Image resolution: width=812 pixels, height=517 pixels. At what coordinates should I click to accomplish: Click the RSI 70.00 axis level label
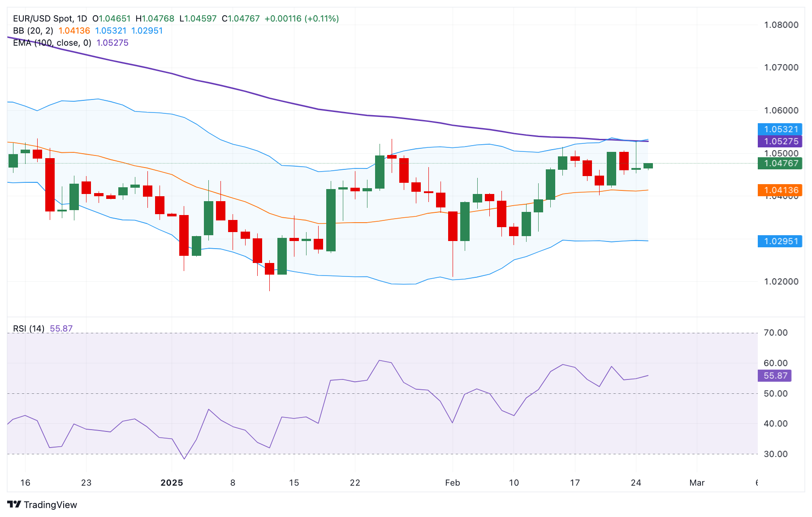point(775,332)
